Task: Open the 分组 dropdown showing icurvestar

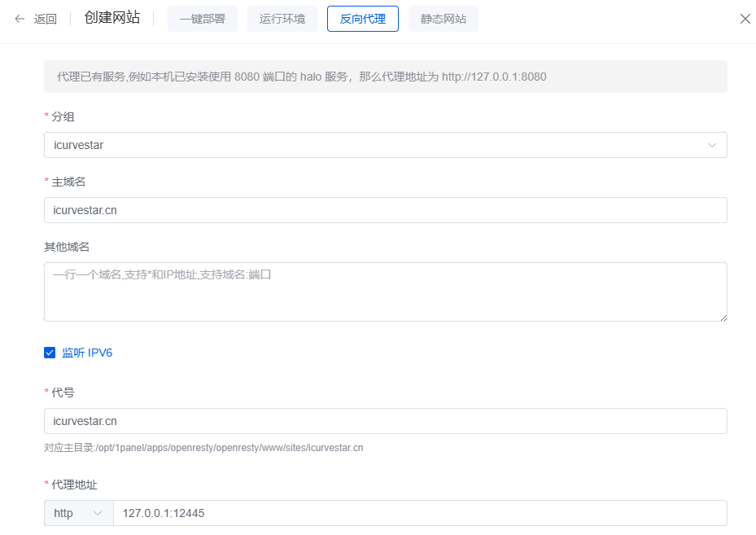Action: click(374, 145)
